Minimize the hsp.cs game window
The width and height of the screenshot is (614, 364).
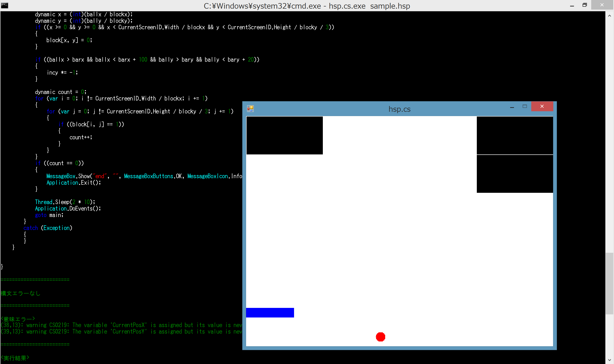point(512,107)
